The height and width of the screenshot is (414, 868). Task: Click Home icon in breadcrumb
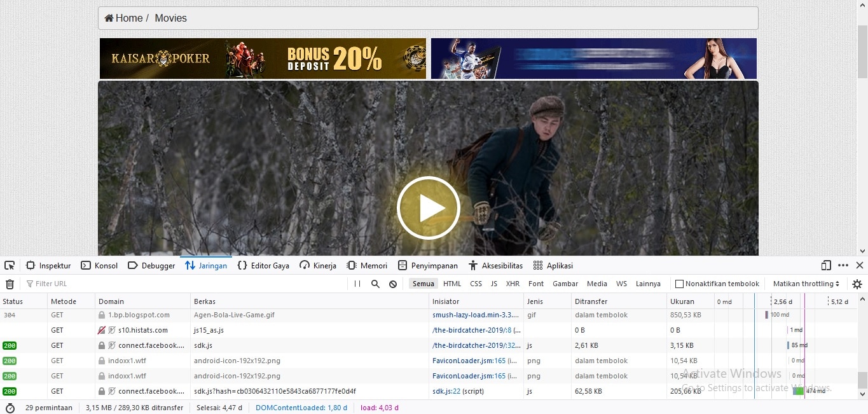point(109,18)
